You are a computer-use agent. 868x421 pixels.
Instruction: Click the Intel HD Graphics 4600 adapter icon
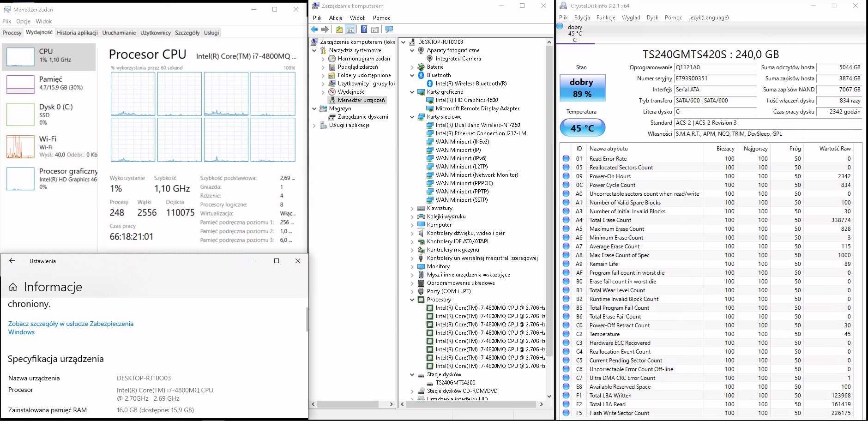click(x=430, y=100)
